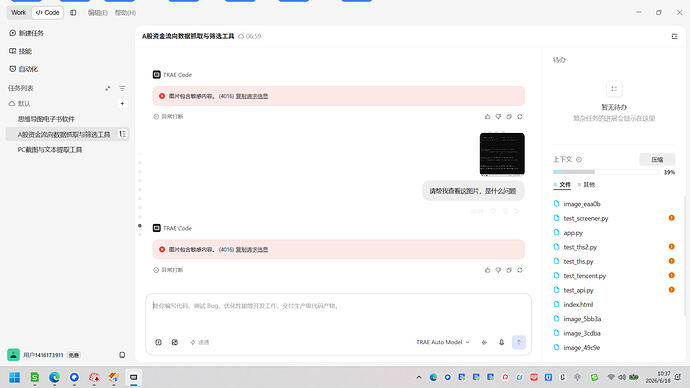
Task: Open the attached dark screenshot thumbnail
Action: [x=502, y=154]
